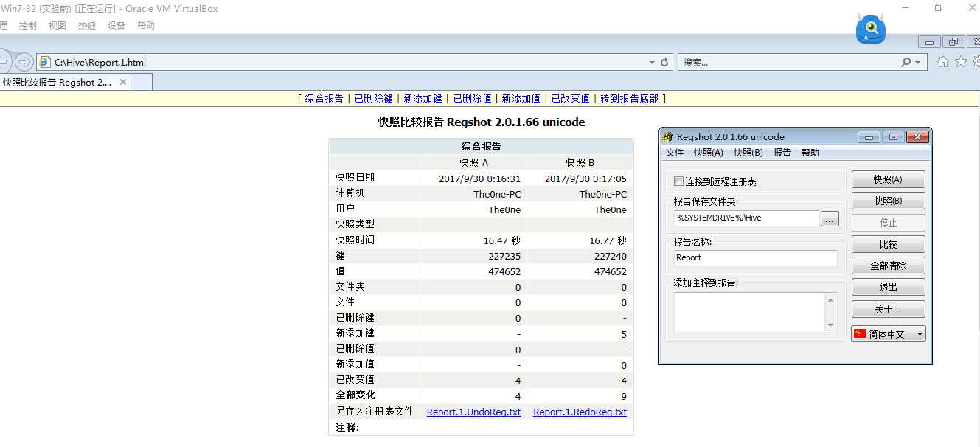Click the Regshot title bar app icon
This screenshot has height=447, width=980.
[668, 136]
